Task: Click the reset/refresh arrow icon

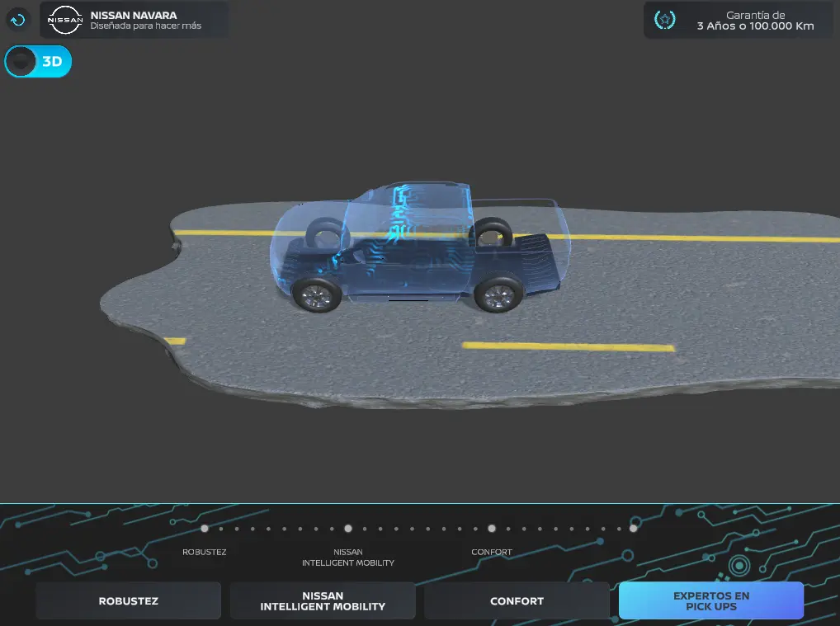Action: pyautogui.click(x=17, y=21)
